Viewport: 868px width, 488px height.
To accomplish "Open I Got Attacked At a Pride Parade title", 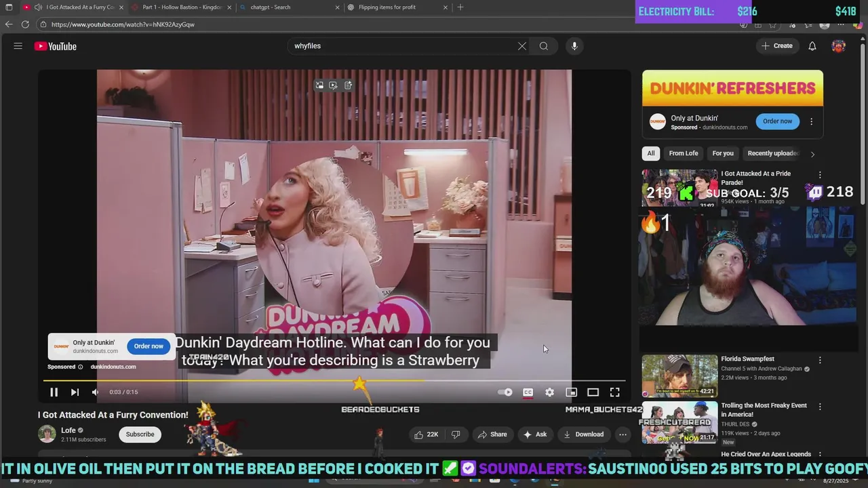I will [x=755, y=178].
